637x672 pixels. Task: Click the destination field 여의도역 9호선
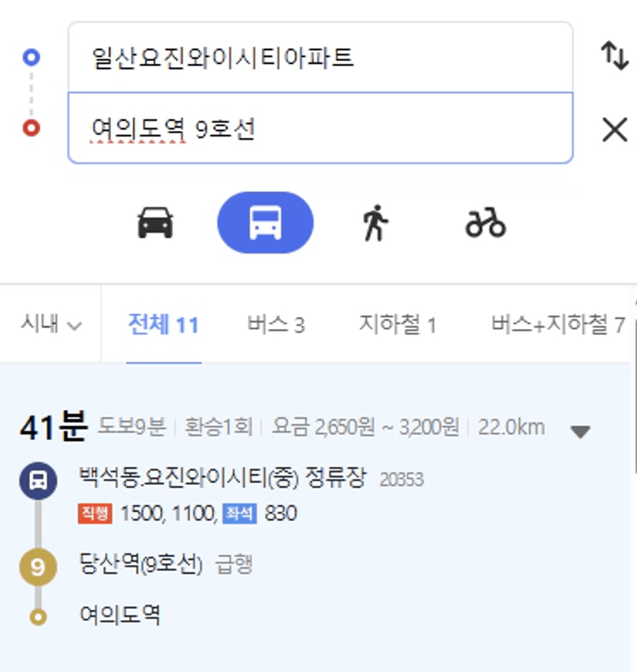click(320, 128)
